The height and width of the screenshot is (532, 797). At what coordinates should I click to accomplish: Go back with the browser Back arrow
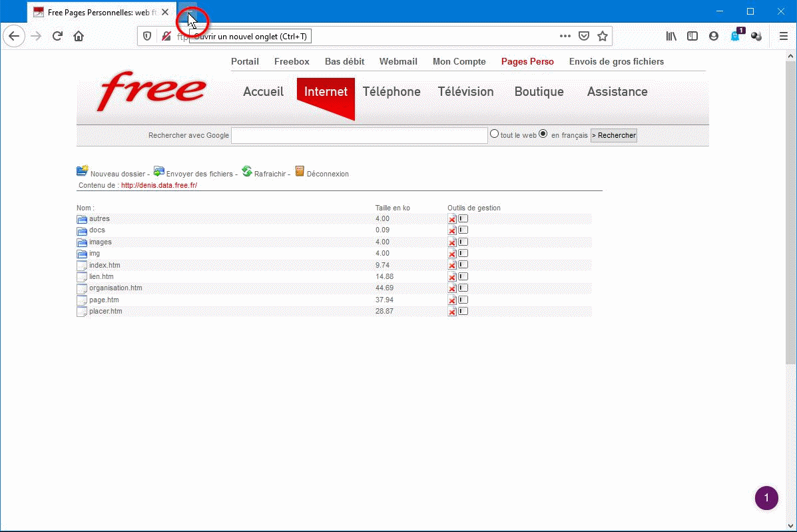pyautogui.click(x=14, y=36)
